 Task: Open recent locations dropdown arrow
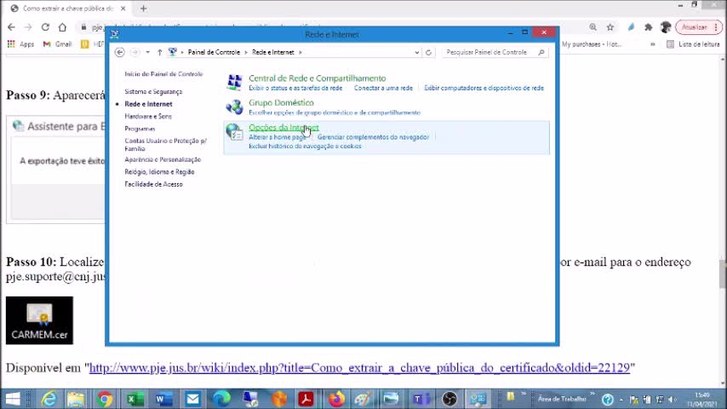[147, 52]
